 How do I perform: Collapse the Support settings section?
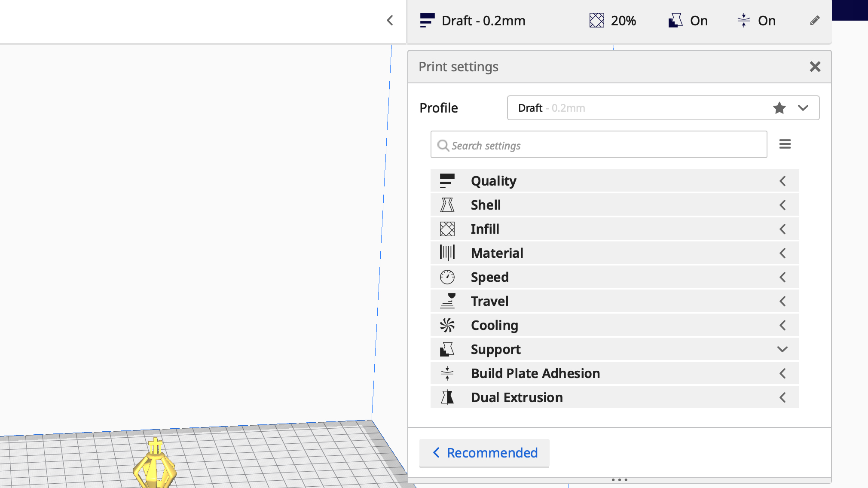[x=782, y=349]
